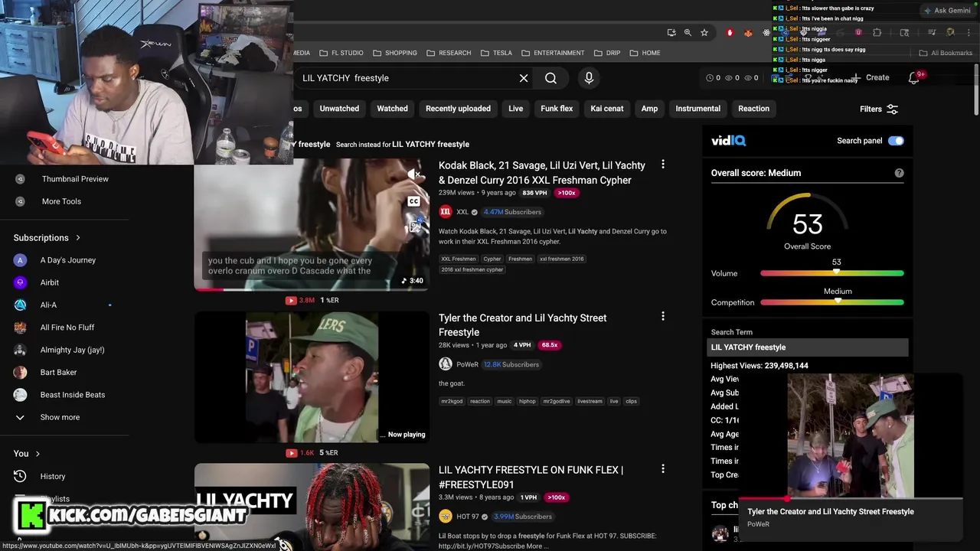980x551 pixels.
Task: Toggle closed captions on thumbnail preview
Action: pos(414,201)
